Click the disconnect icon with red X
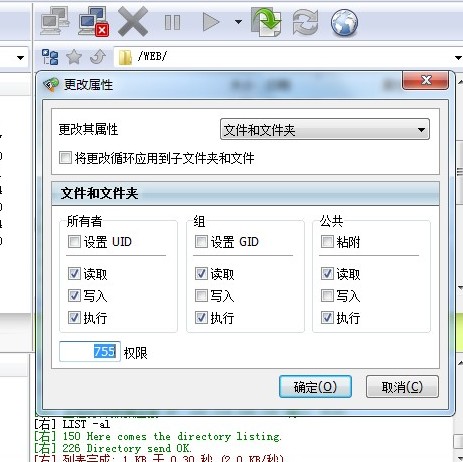This screenshot has height=462, width=463. [93, 22]
